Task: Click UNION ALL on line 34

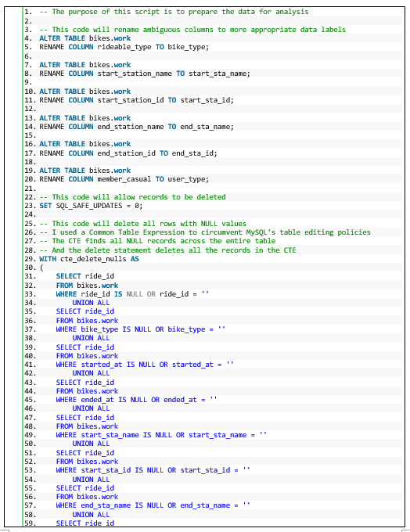Action: [x=91, y=303]
